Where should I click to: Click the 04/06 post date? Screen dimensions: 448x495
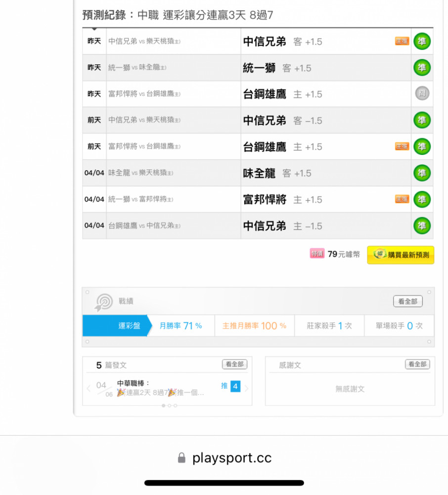pos(104,389)
